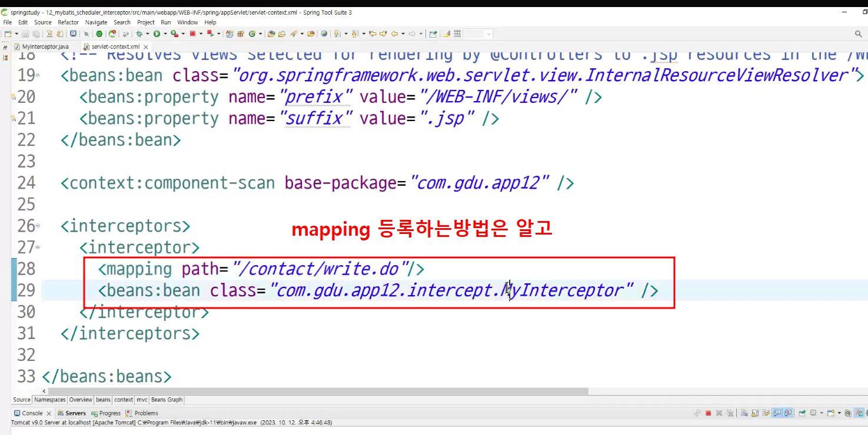This screenshot has width=868, height=435.
Task: Open the Back navigation history dropdown
Action: 403,34
